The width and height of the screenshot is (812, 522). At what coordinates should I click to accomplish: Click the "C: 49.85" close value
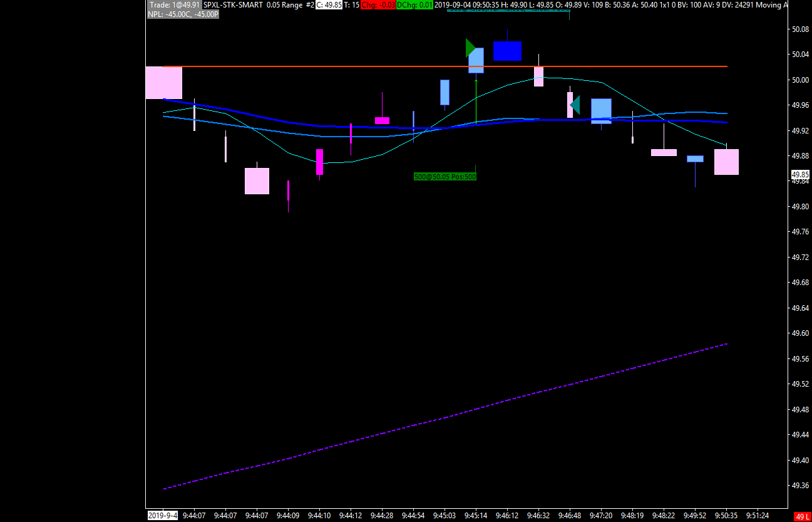tap(329, 5)
